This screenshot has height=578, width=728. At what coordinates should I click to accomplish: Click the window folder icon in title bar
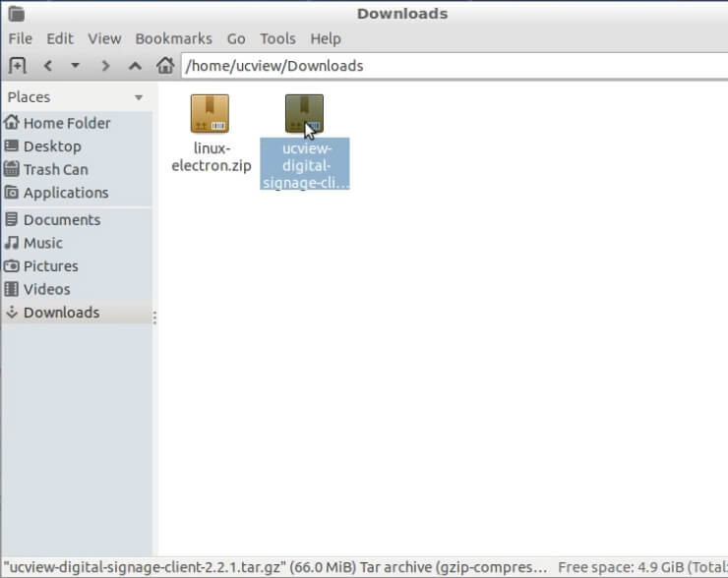click(x=17, y=14)
